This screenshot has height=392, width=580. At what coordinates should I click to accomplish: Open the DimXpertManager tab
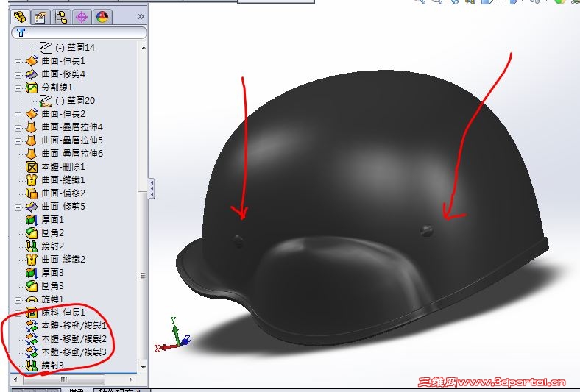click(82, 17)
